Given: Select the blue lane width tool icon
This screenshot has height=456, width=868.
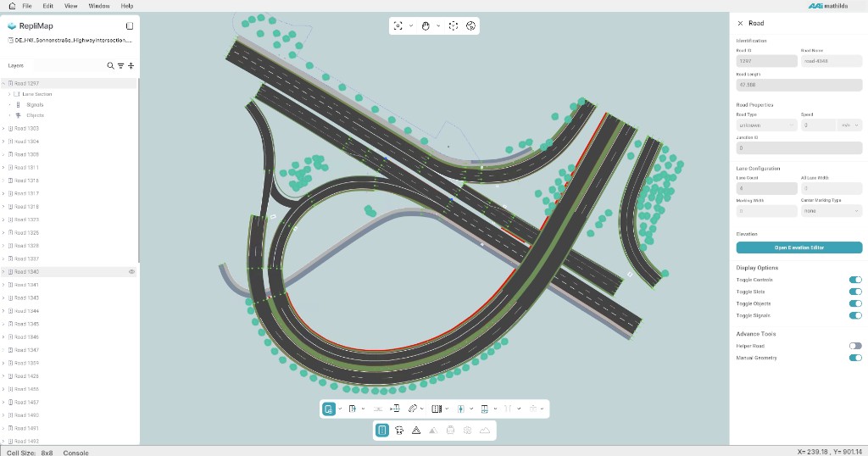Looking at the screenshot, I should click(x=460, y=409).
